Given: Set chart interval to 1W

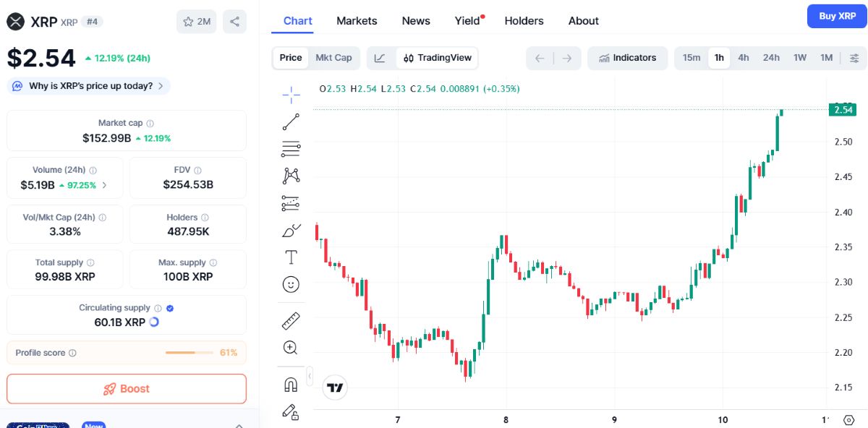Looking at the screenshot, I should 800,58.
